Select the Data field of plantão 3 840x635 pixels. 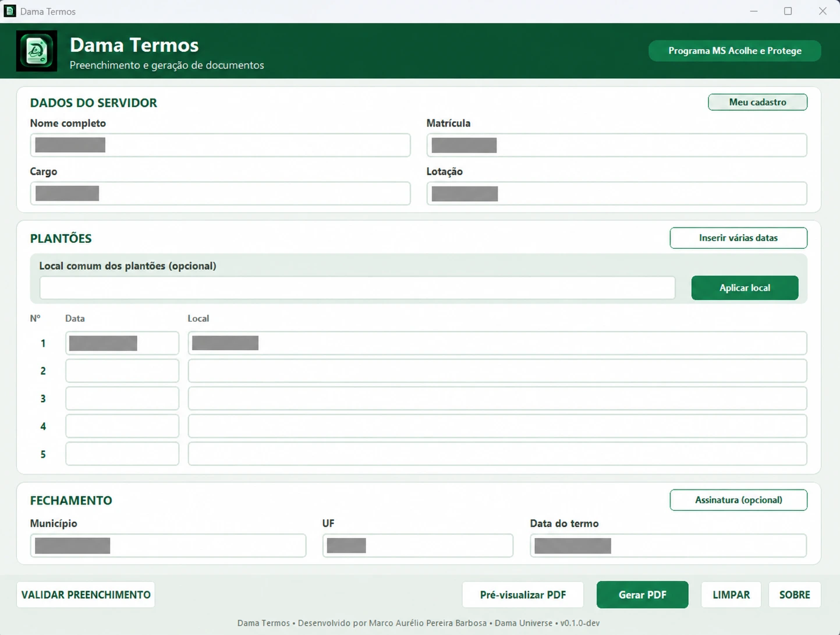coord(122,398)
